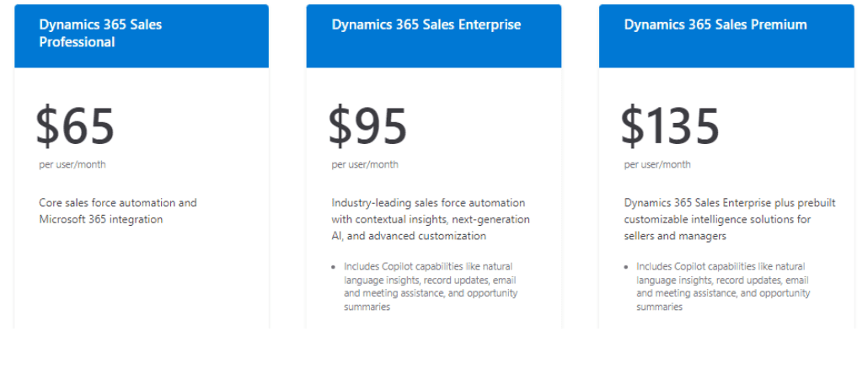Click the AI, and advanced customization line
This screenshot has height=369, width=868.
(409, 236)
